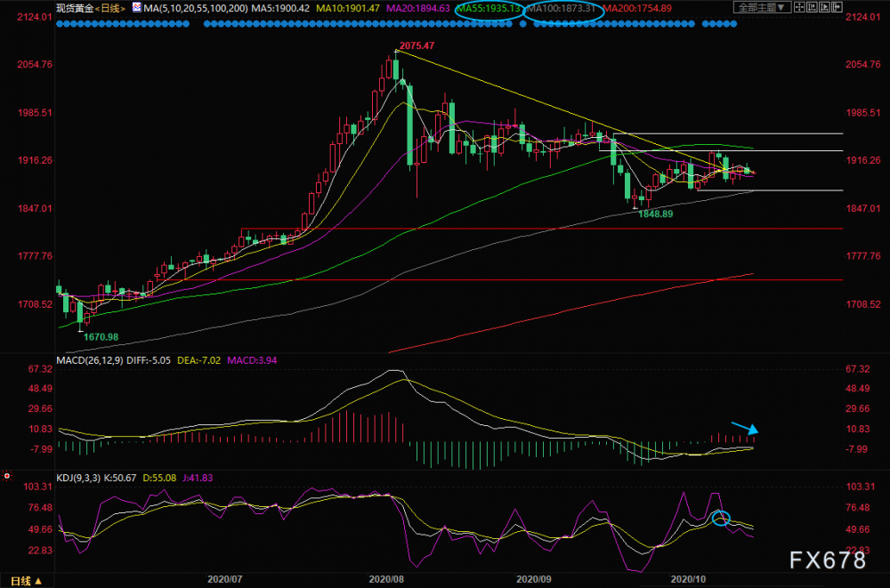The height and width of the screenshot is (588, 890).
Task: Select the MA10:1901.47 value
Action: pos(348,8)
